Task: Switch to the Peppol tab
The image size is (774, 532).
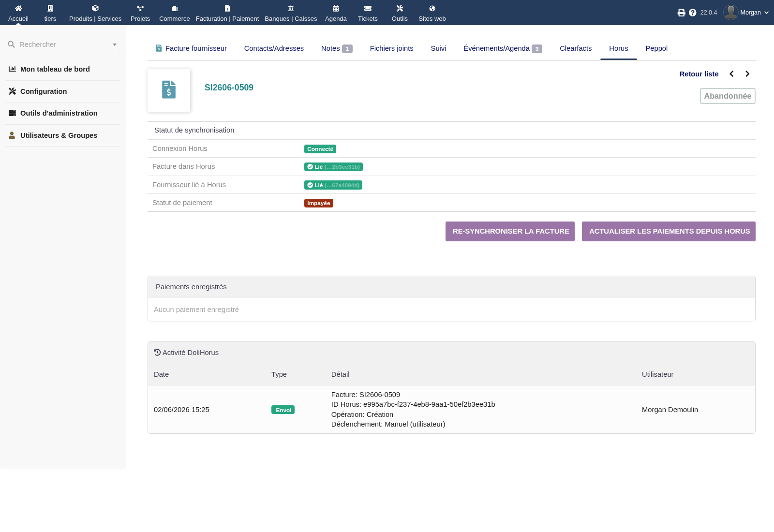Action: [x=656, y=48]
